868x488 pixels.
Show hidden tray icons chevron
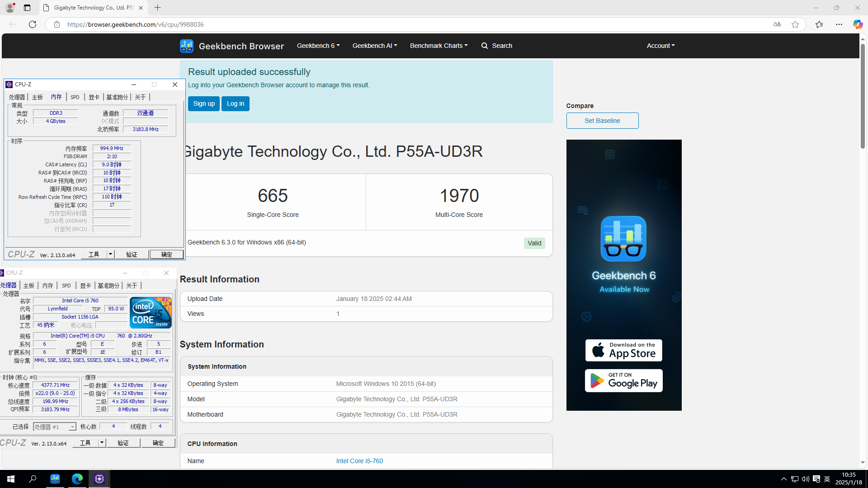[x=784, y=479]
